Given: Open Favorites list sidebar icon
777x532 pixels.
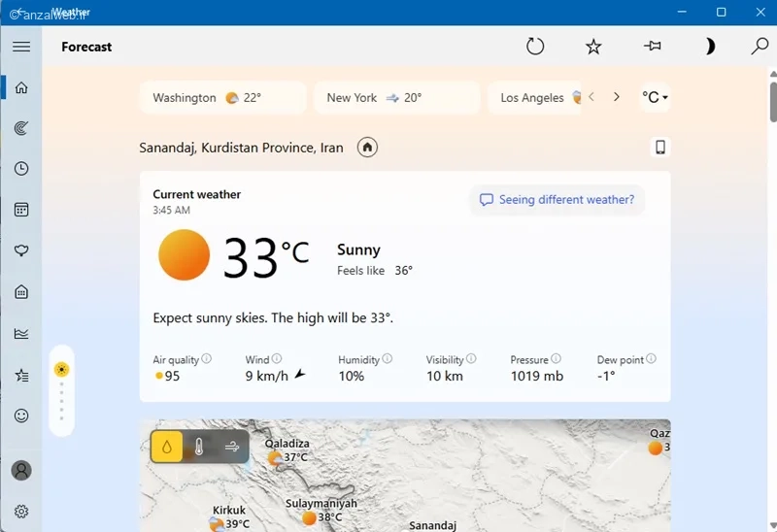Looking at the screenshot, I should pos(21,375).
